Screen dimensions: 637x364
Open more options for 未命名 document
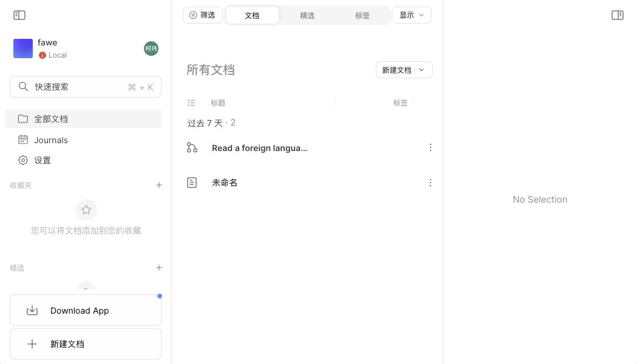click(431, 183)
